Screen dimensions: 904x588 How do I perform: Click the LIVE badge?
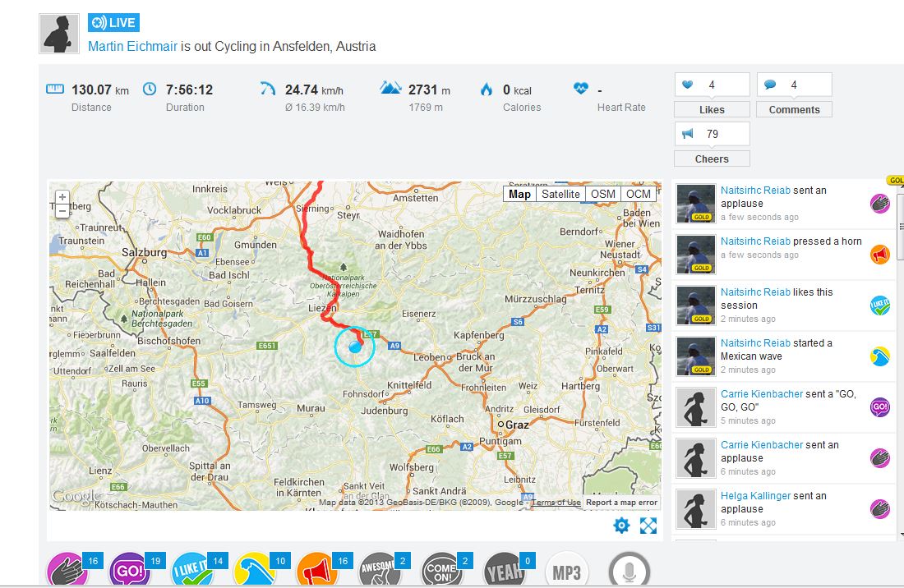pos(113,22)
